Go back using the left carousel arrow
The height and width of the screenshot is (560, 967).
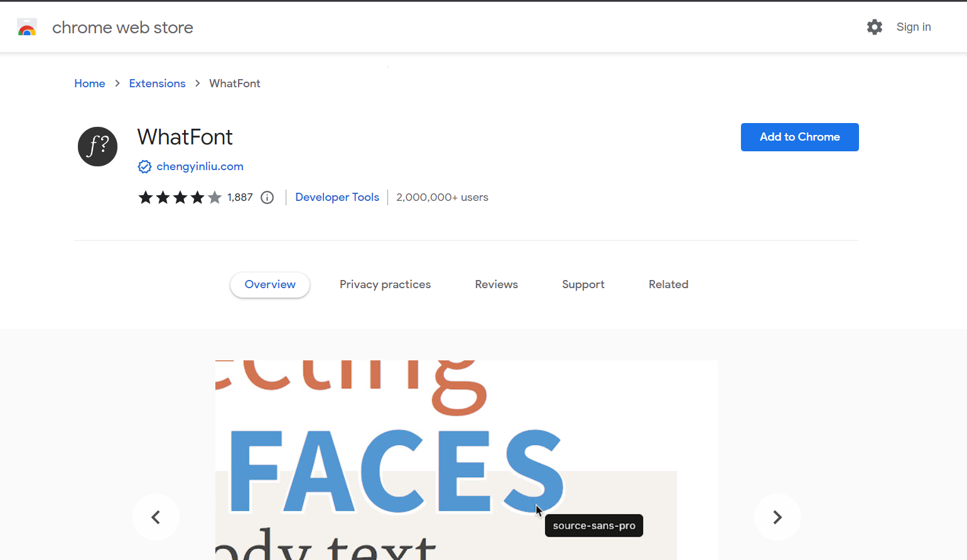(x=156, y=517)
